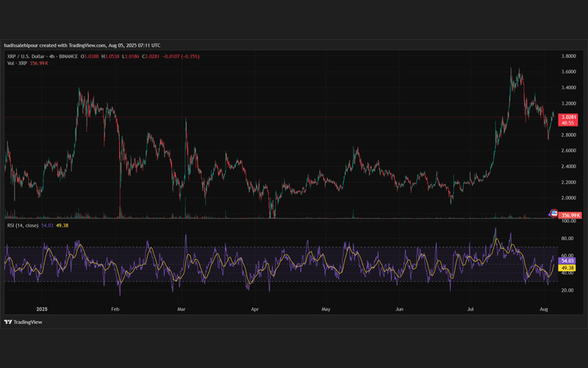Click the 2025 time axis label

(x=42, y=309)
